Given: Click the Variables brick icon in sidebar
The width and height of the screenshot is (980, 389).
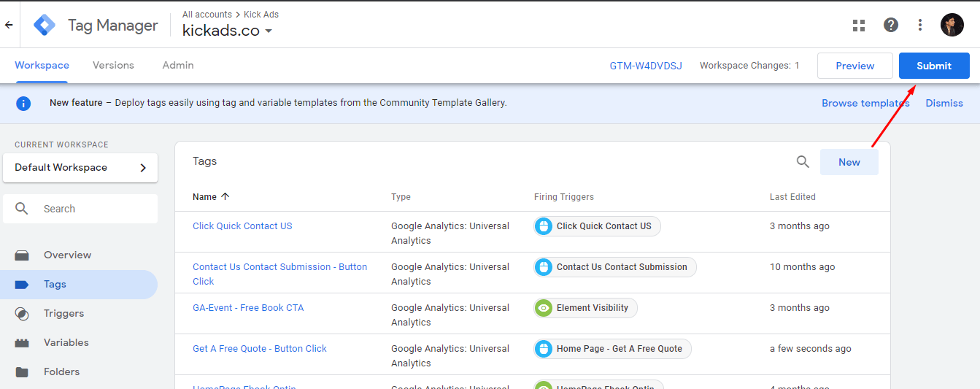Looking at the screenshot, I should coord(22,343).
